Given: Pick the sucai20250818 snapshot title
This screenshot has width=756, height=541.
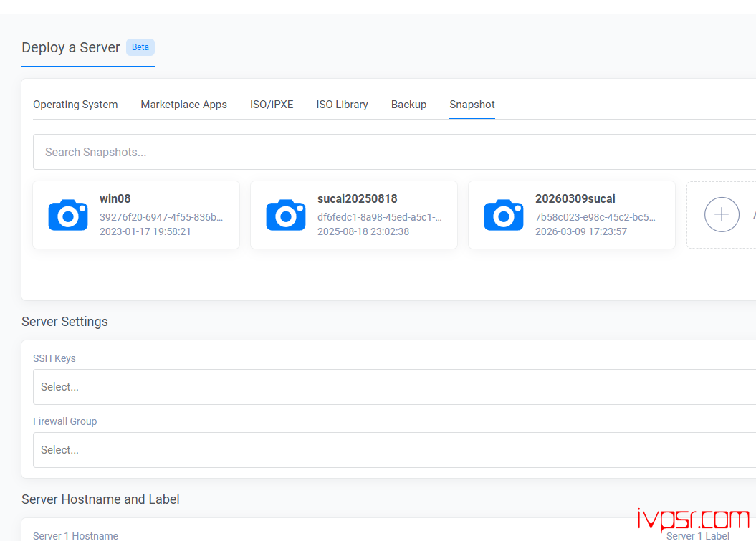Looking at the screenshot, I should point(357,199).
